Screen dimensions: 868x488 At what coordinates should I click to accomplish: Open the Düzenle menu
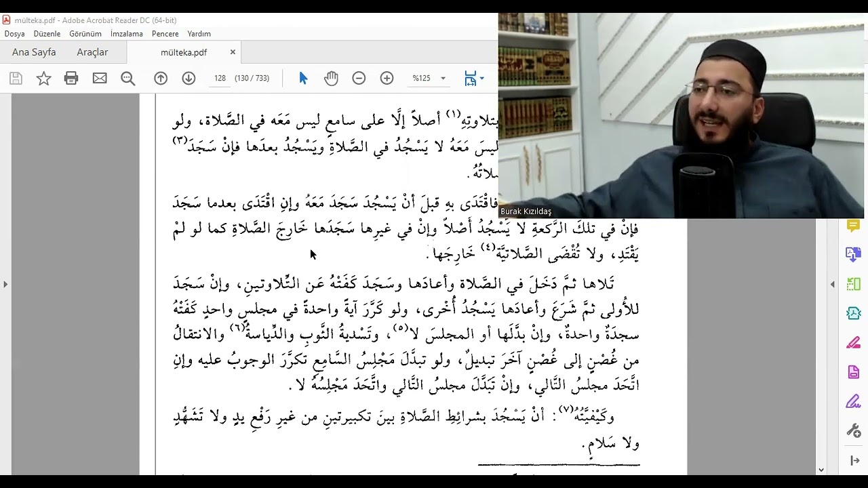(x=47, y=34)
